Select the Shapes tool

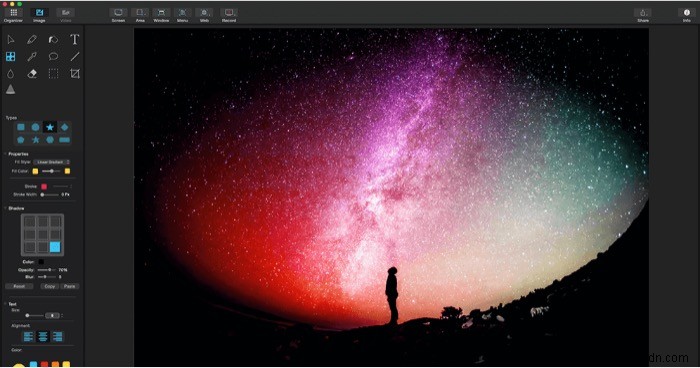click(10, 57)
